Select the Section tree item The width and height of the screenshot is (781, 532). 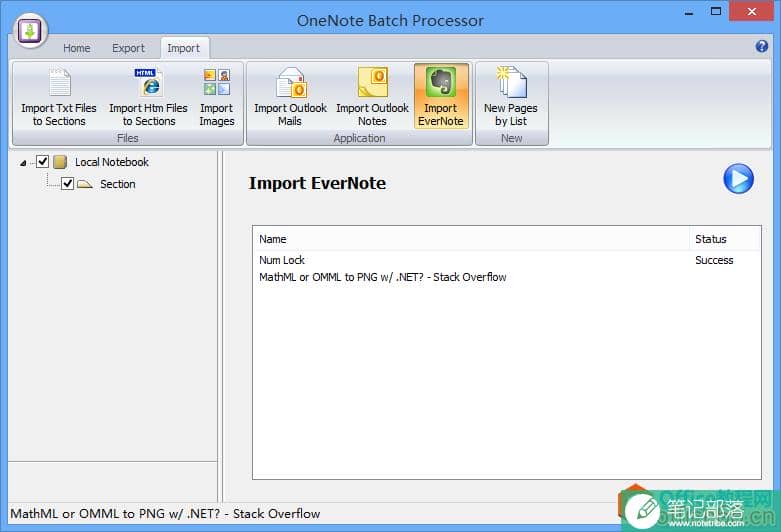[118, 184]
